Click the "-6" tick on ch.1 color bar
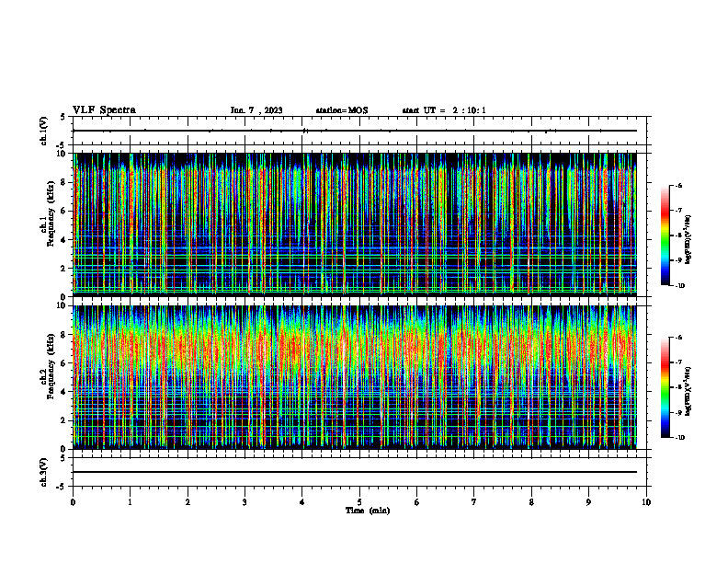 coord(678,186)
